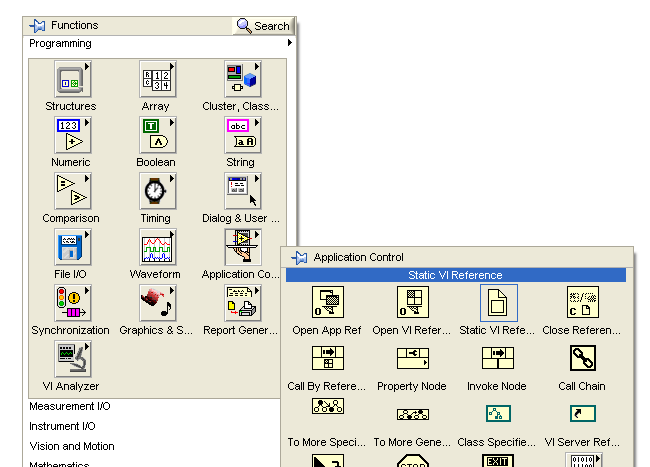Screen dimensions: 650x467
Task: Expand the Mathematics category
Action: click(x=59, y=464)
